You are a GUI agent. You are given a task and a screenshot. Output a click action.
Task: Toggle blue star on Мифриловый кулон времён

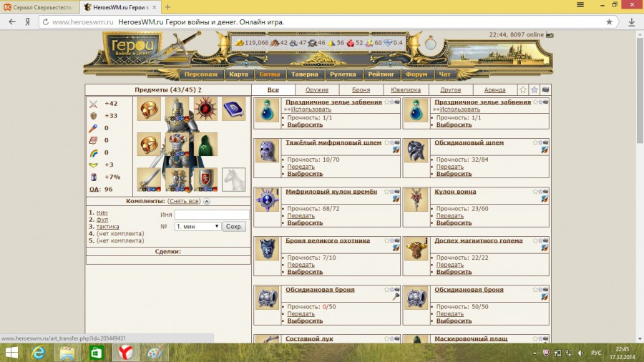(x=392, y=191)
